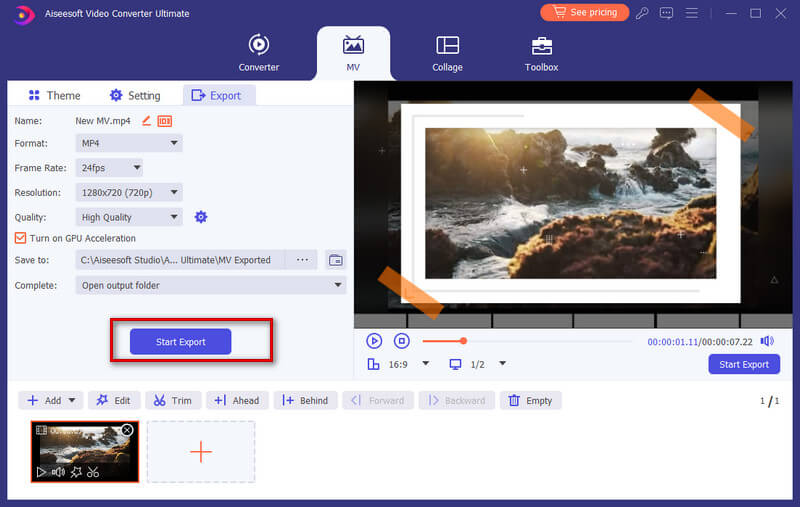Click the pencil icon to rename file

coord(146,121)
